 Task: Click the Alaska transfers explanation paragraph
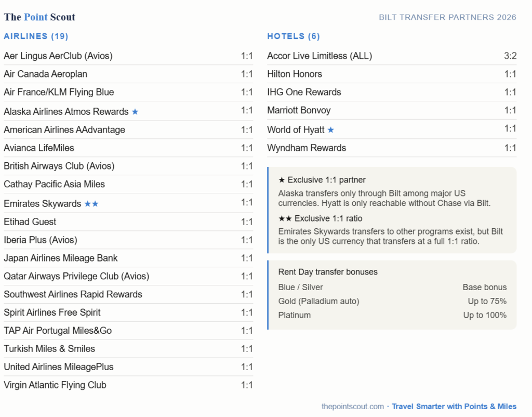click(384, 198)
